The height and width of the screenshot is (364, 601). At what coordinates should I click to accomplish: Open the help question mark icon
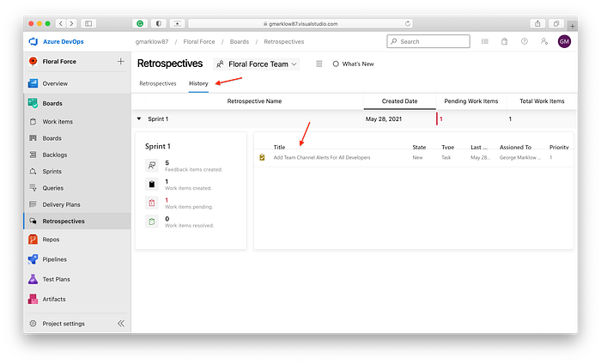tap(525, 41)
